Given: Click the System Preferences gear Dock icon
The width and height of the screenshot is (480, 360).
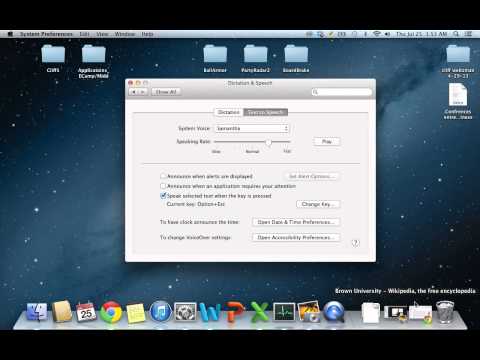Looking at the screenshot, I should [185, 312].
